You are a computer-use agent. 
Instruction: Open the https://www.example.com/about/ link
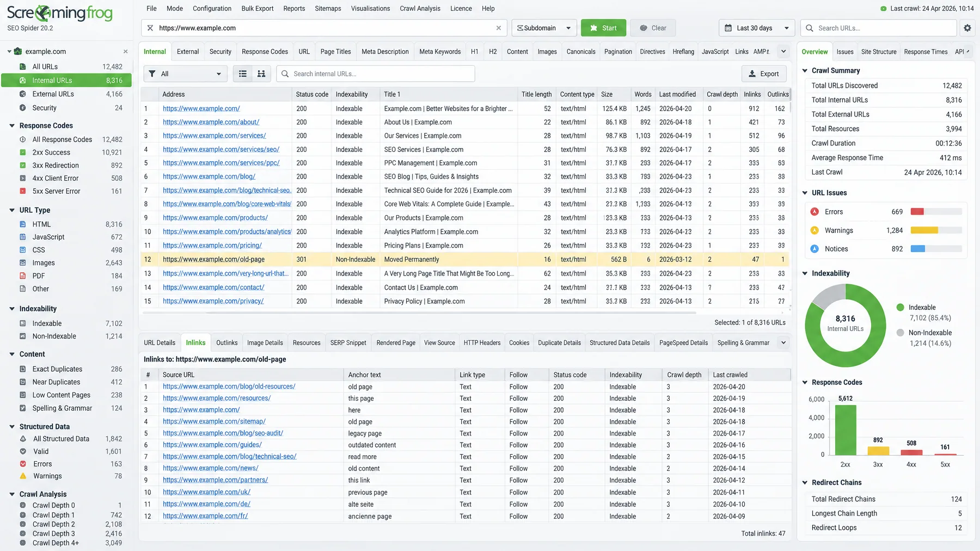pyautogui.click(x=211, y=122)
